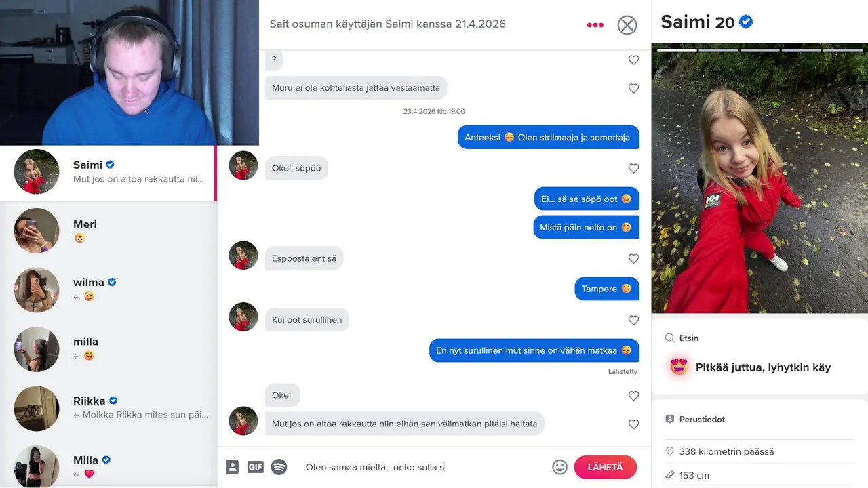Screen dimensions: 868x488
Task: Click Saimi's blue verified badge in profile header
Action: (746, 22)
